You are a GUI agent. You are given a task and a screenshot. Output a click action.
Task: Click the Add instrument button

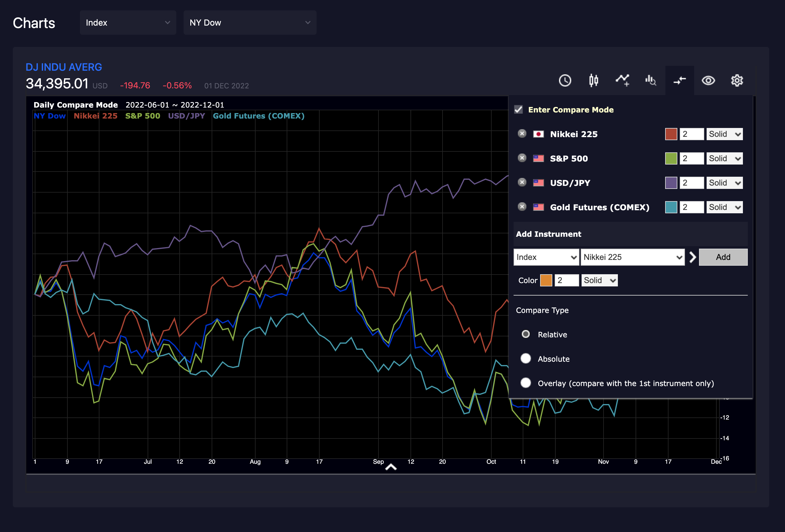[x=723, y=257]
